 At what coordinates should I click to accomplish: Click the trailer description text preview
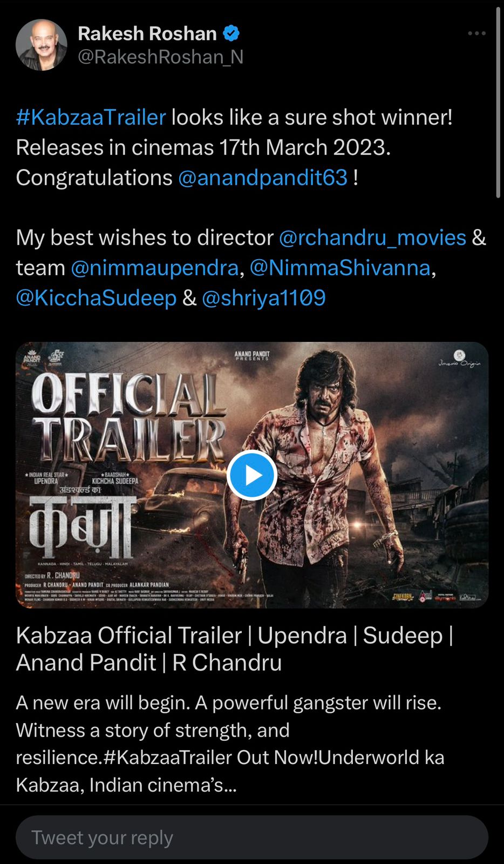(230, 744)
